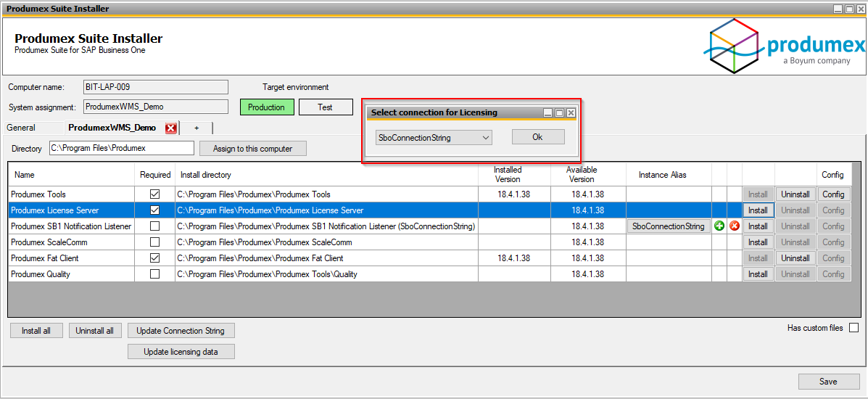
Task: Click the Instance Alias column header
Action: click(669, 175)
